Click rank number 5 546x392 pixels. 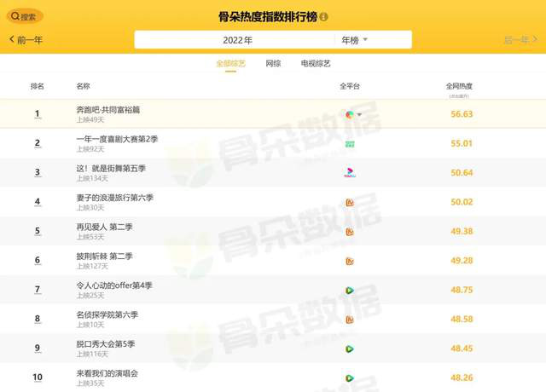pyautogui.click(x=38, y=231)
